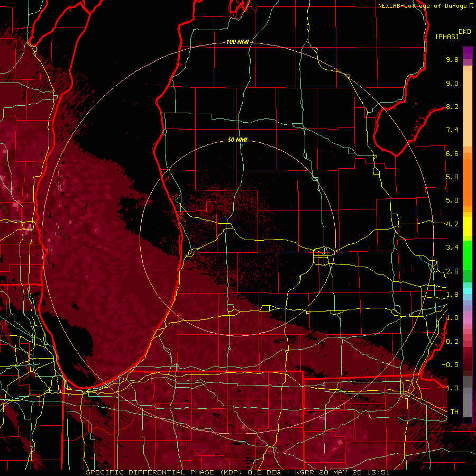Screen dimensions: 476x476
Task: Click the 9.8 value on color scale
Action: (452, 59)
